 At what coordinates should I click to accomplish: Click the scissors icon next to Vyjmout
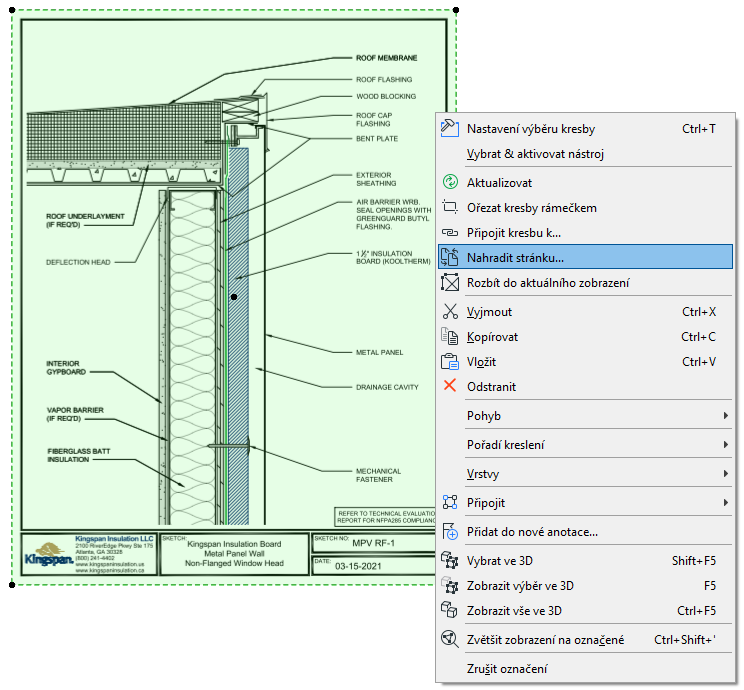pyautogui.click(x=449, y=312)
